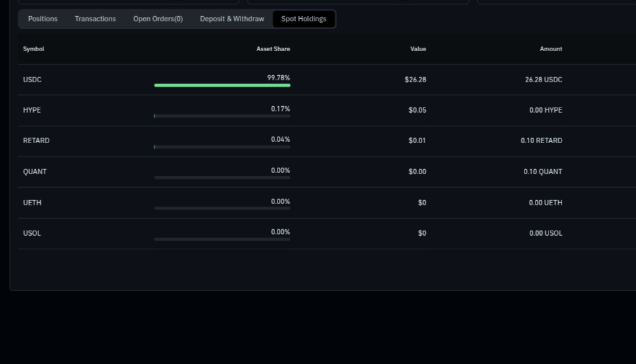This screenshot has width=636, height=364.
Task: Click the $0.00 value for QUANT
Action: click(x=418, y=172)
